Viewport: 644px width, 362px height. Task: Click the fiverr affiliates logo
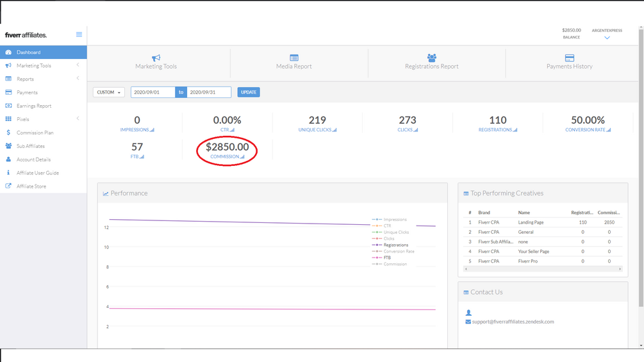click(x=26, y=35)
